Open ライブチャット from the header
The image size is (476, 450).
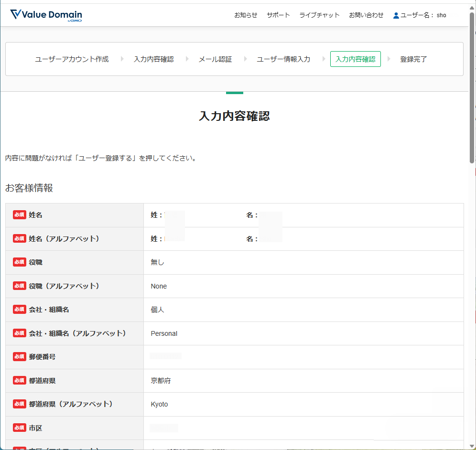pos(319,15)
